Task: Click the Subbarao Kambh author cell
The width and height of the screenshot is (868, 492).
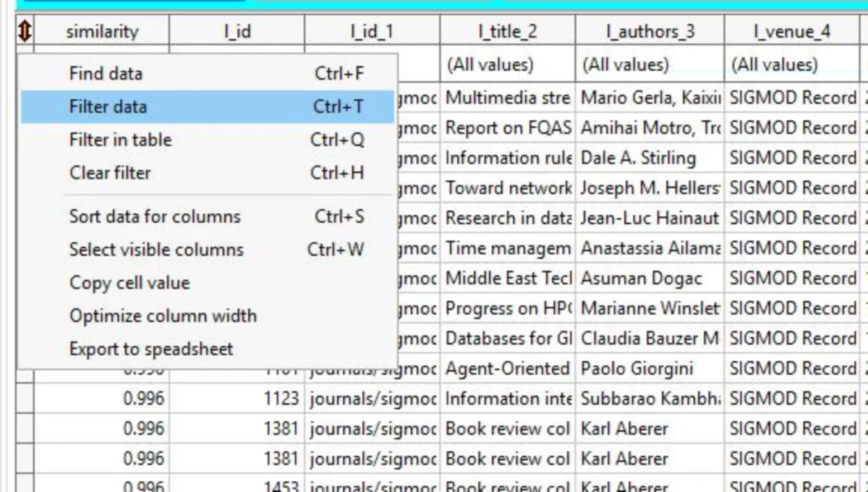Action: (650, 399)
